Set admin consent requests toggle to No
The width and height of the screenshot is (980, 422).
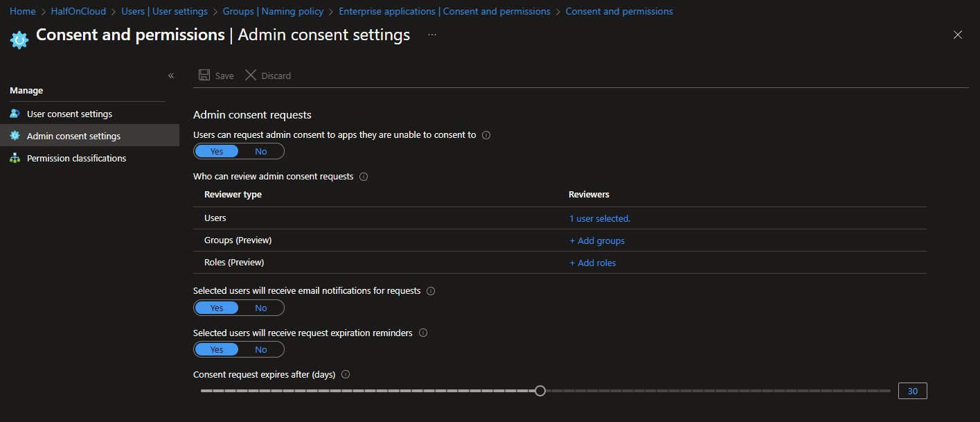click(x=260, y=151)
